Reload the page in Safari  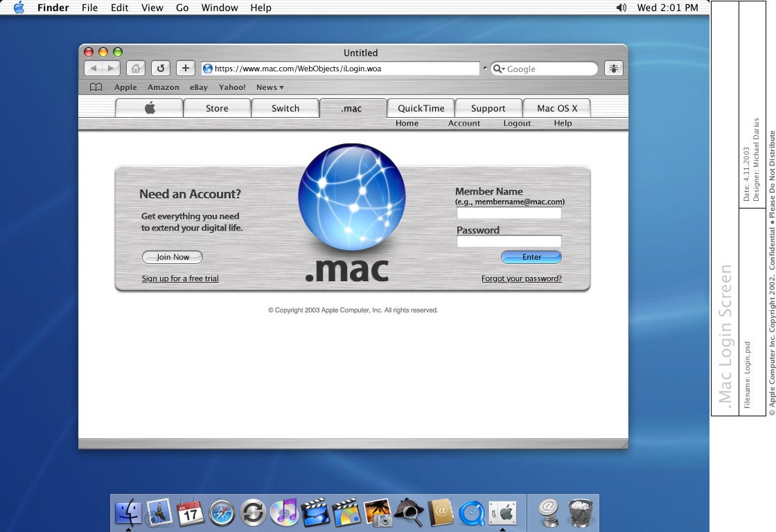click(161, 69)
